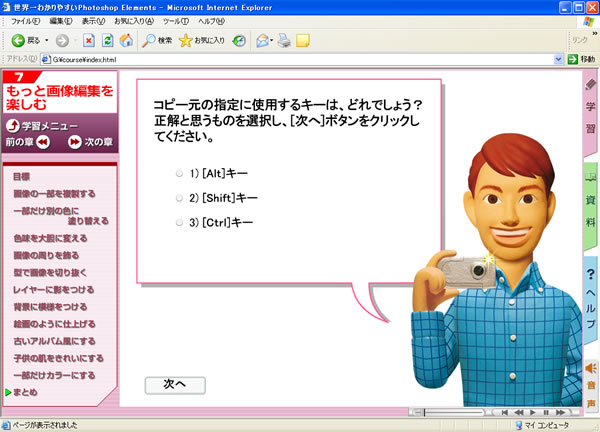This screenshot has width=600, height=432.
Task: Choose answer 3) [Ctrl]キー
Action: 180,222
